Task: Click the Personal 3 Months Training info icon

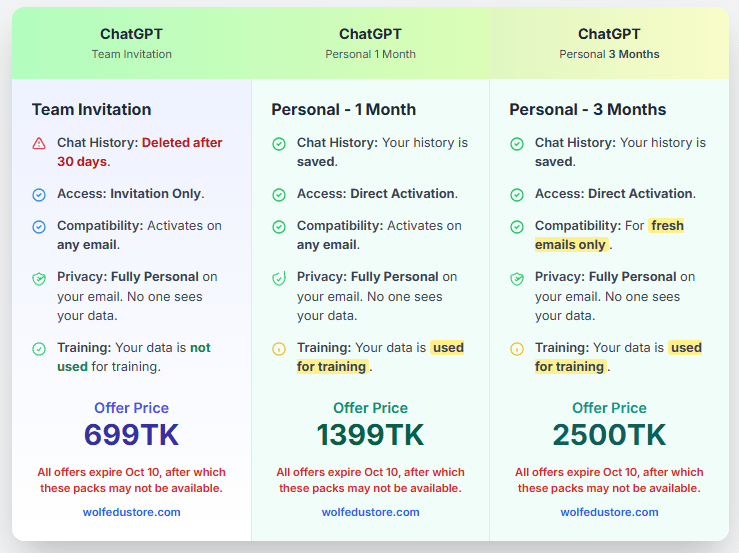Action: (x=517, y=349)
